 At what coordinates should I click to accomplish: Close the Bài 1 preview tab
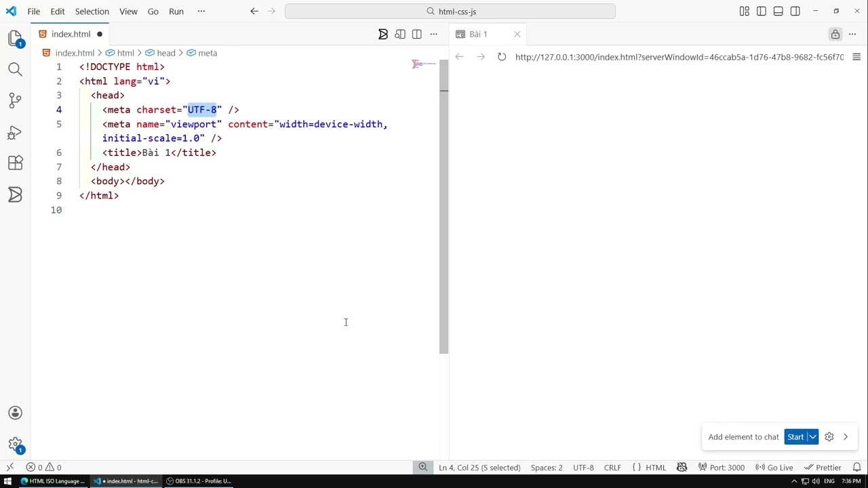click(x=517, y=34)
